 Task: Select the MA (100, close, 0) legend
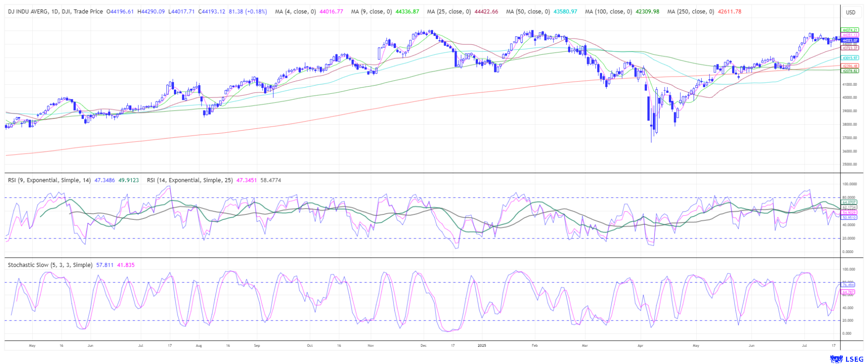coord(608,12)
